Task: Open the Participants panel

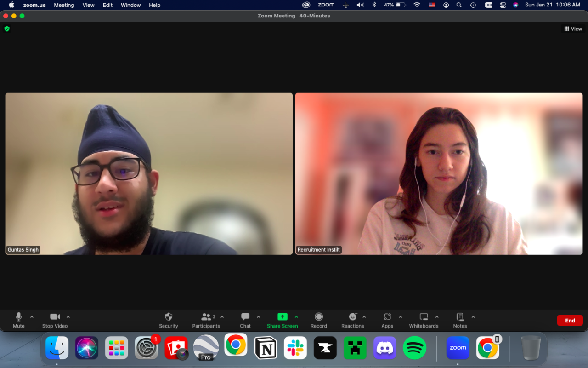Action: (x=206, y=317)
